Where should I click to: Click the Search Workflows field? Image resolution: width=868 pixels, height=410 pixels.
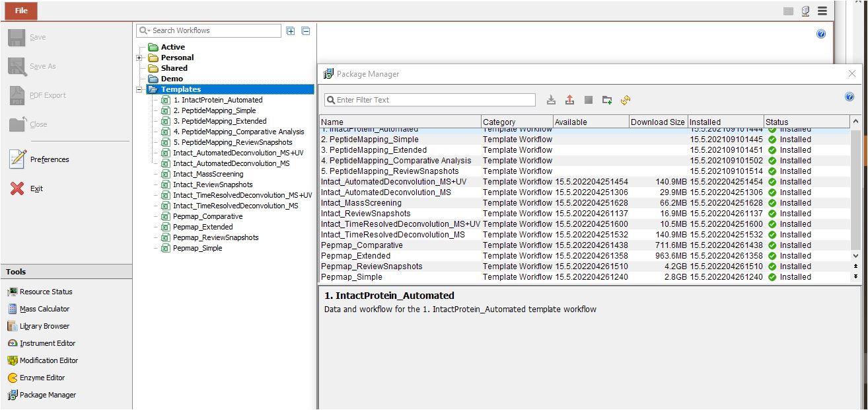tap(209, 30)
